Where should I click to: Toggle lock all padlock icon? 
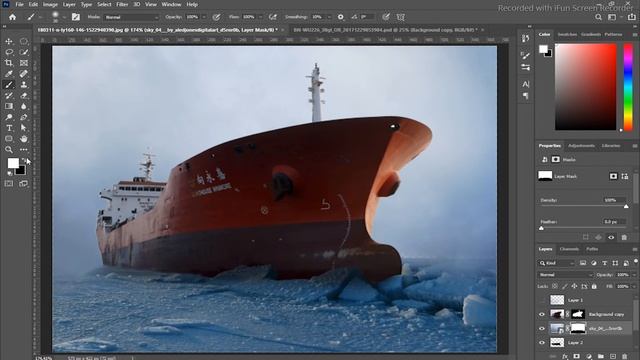coord(594,287)
